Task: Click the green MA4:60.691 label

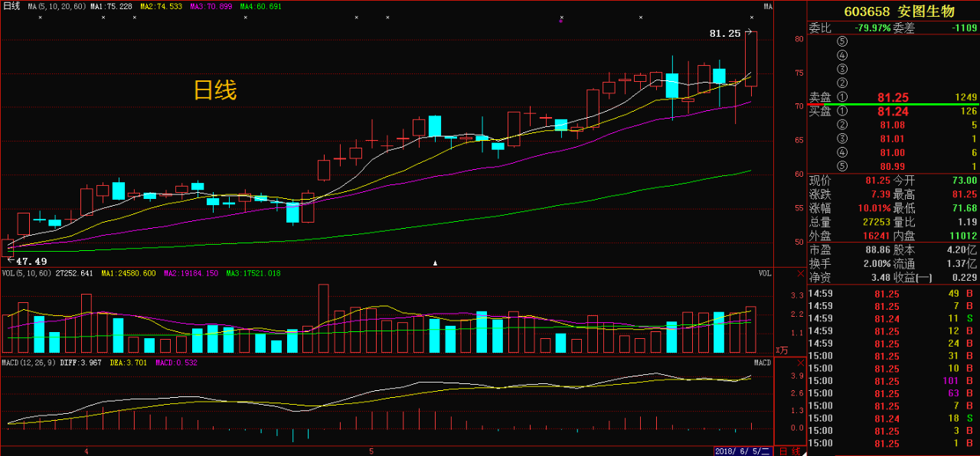Action: pos(260,6)
